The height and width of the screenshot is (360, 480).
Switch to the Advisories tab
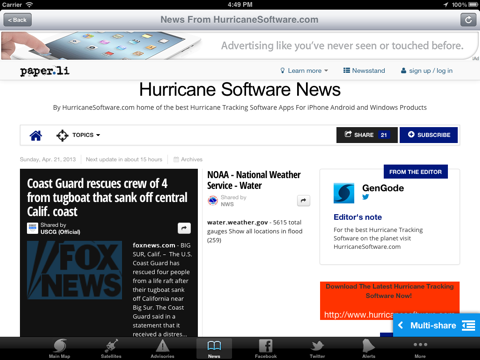click(162, 349)
